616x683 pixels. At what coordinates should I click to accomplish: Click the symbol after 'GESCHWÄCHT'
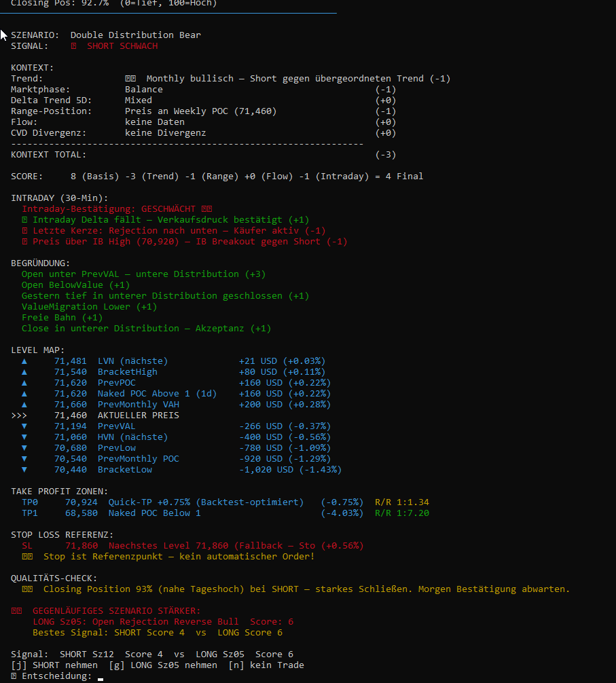pos(207,209)
